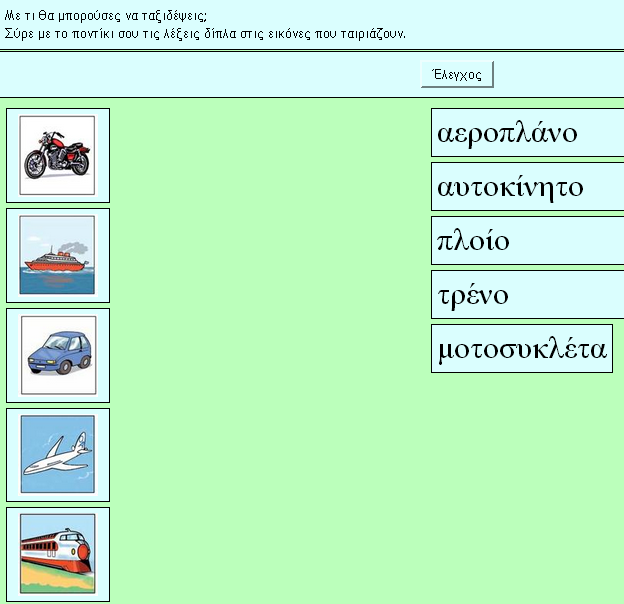Click the instruction line starting with 'Σύρε με το ποντίκι'

(205, 33)
